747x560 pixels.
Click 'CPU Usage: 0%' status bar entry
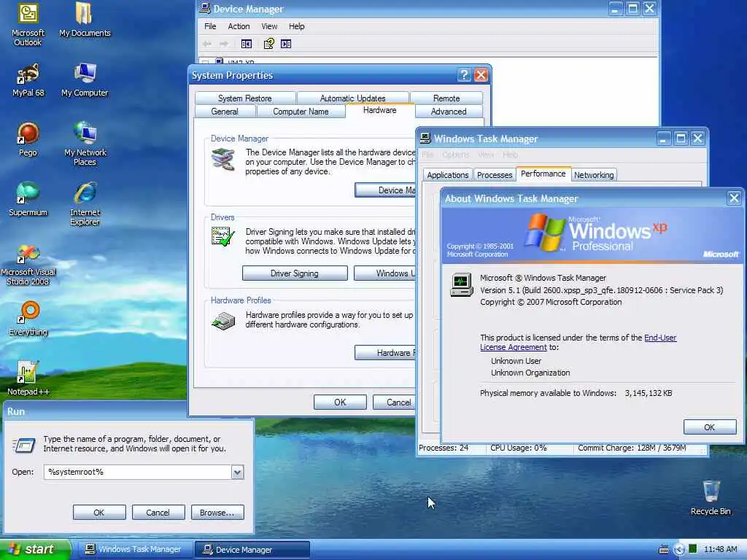click(x=519, y=448)
